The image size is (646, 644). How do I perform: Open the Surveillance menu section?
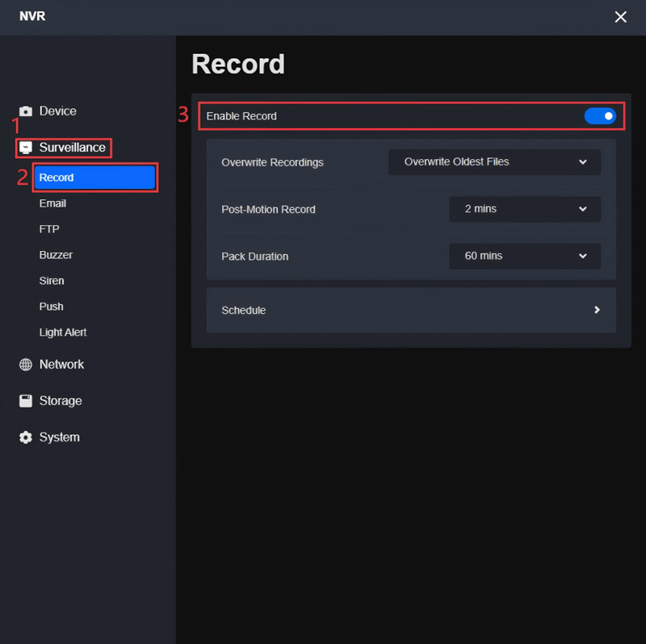click(72, 148)
